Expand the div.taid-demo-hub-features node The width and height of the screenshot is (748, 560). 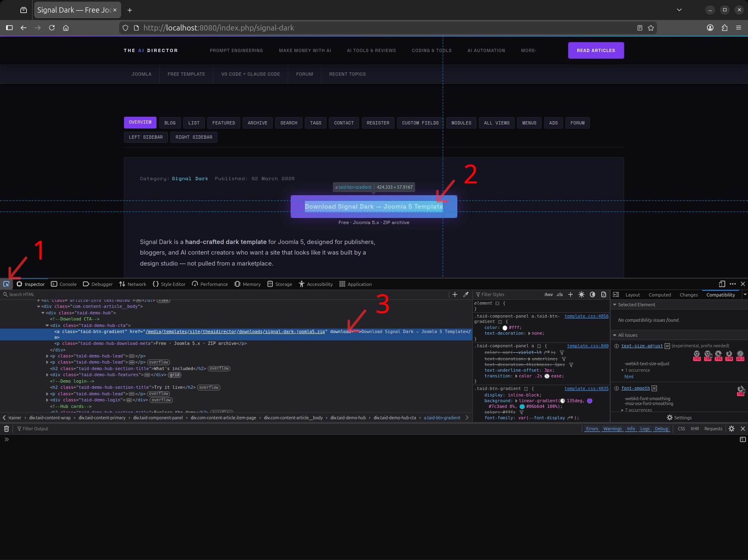(47, 375)
